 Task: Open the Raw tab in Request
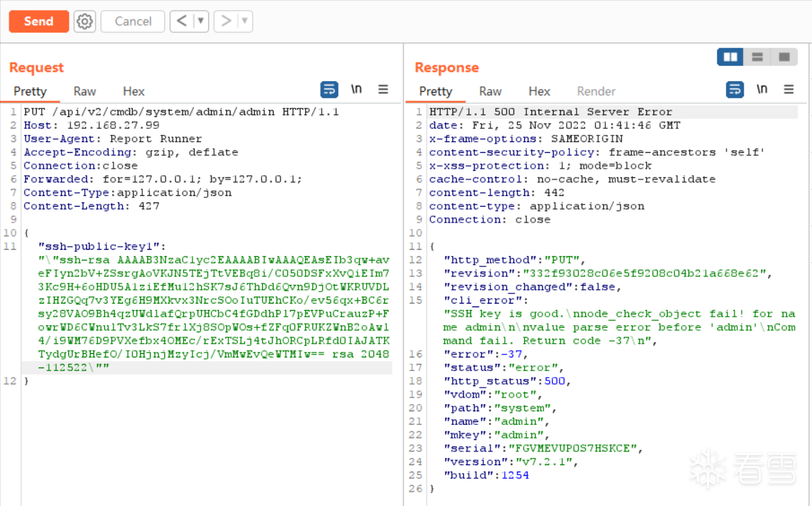coord(85,91)
